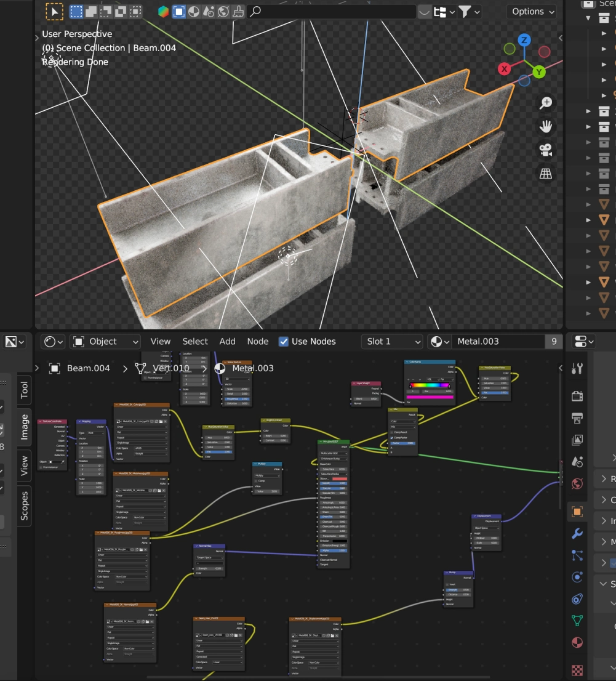Choose the intersect-selection mode icon

click(135, 12)
